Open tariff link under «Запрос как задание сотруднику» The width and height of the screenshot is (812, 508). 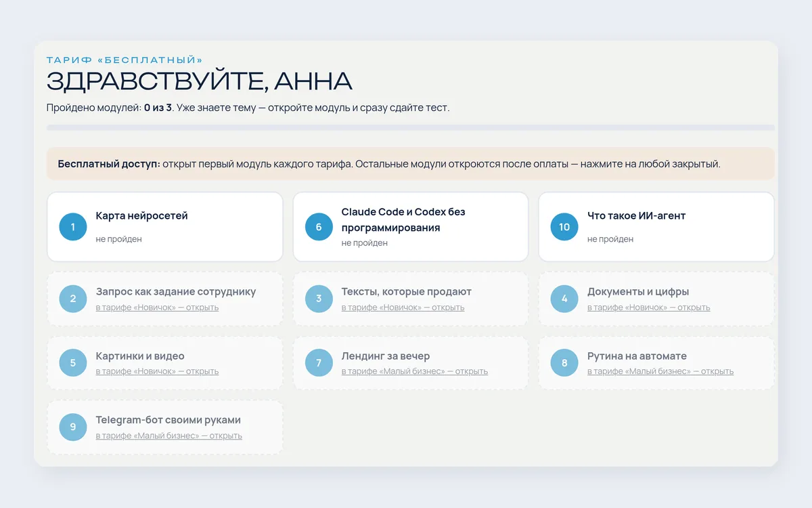157,308
